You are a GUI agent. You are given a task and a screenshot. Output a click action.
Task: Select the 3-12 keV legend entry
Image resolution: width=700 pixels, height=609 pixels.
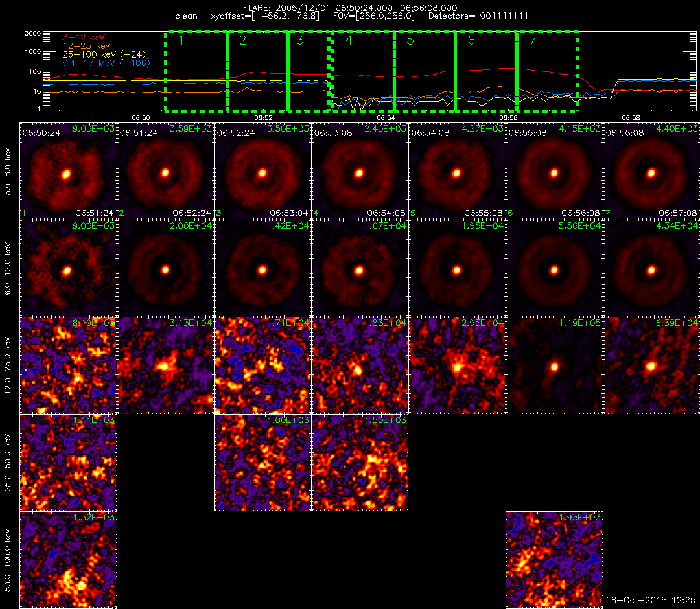click(x=84, y=38)
